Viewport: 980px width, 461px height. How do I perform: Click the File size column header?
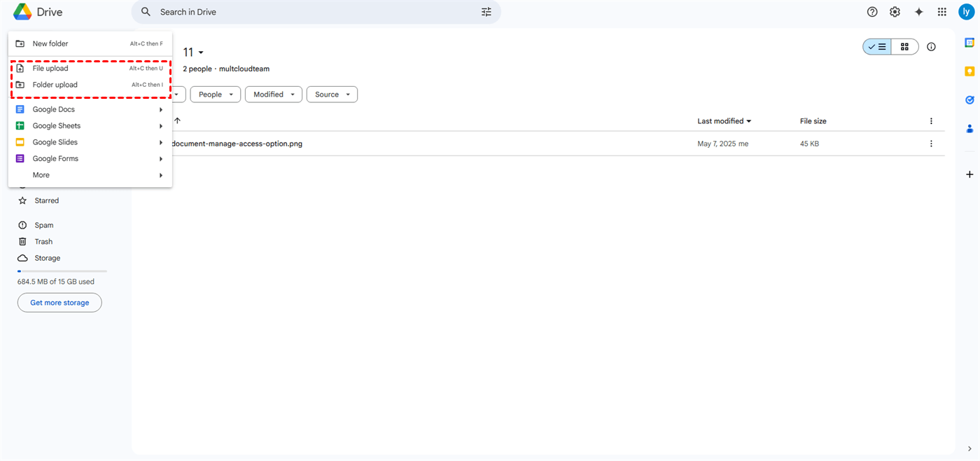[x=813, y=121]
